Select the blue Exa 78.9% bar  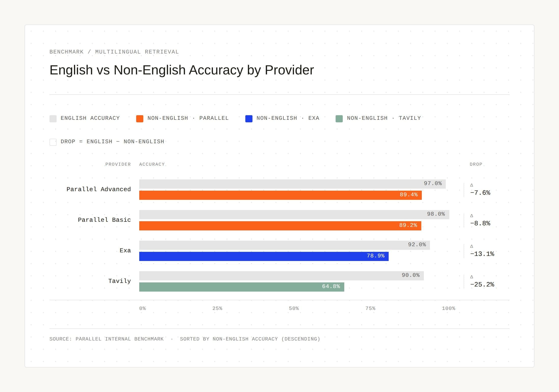264,256
